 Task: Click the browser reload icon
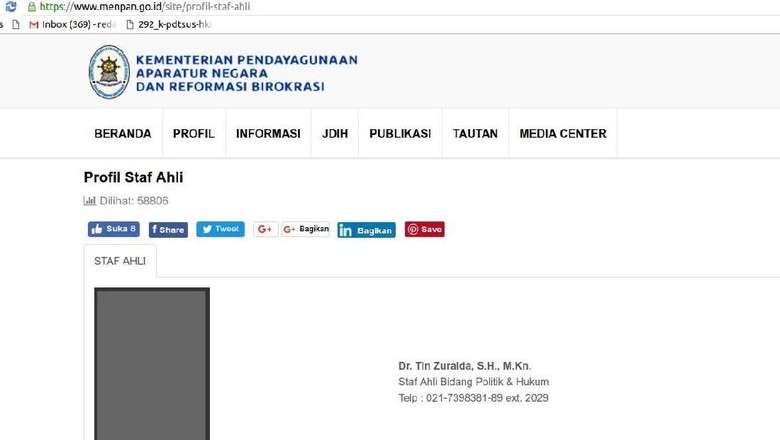point(11,6)
